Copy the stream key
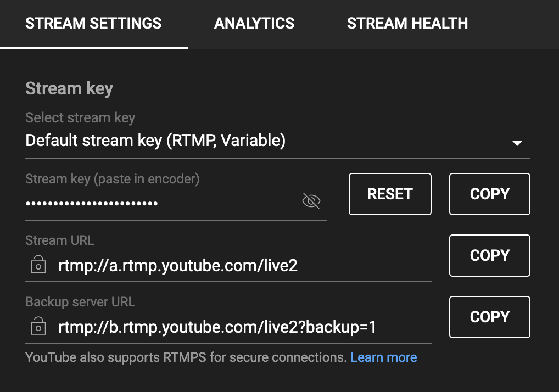559x392 pixels. pyautogui.click(x=489, y=194)
